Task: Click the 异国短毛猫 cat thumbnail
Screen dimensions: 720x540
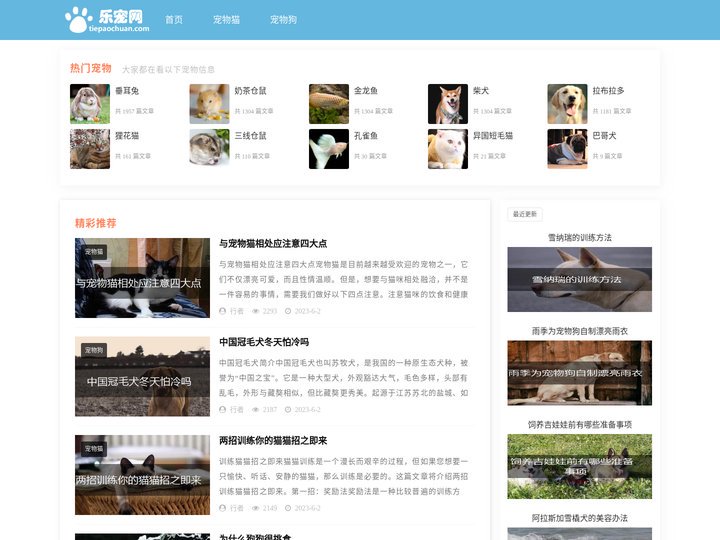Action: click(x=448, y=149)
